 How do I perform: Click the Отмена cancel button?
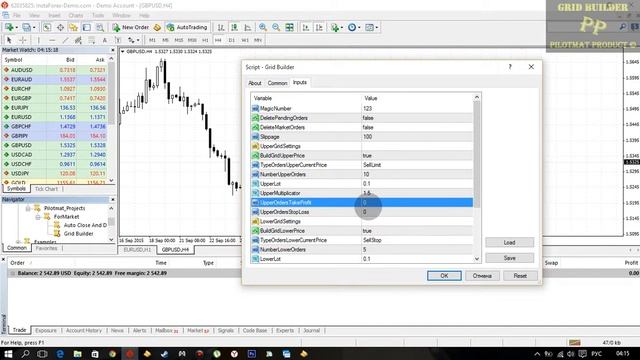click(482, 276)
